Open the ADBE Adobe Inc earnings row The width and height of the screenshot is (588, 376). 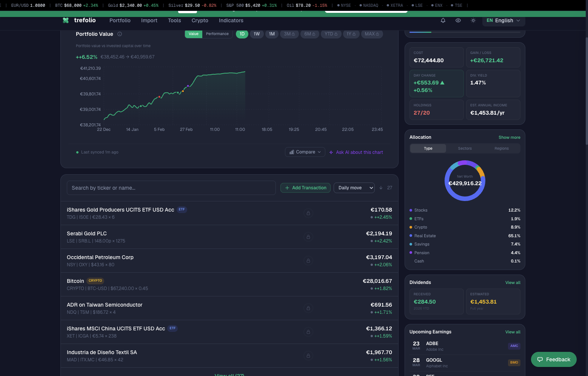(x=465, y=346)
